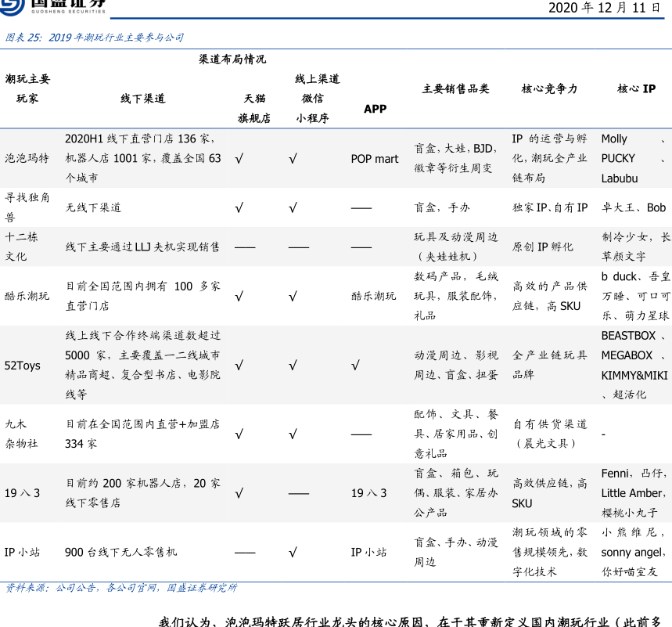Select the 卓大王、Bob cell
Image resolution: width=672 pixels, height=627 pixels.
[x=634, y=207]
